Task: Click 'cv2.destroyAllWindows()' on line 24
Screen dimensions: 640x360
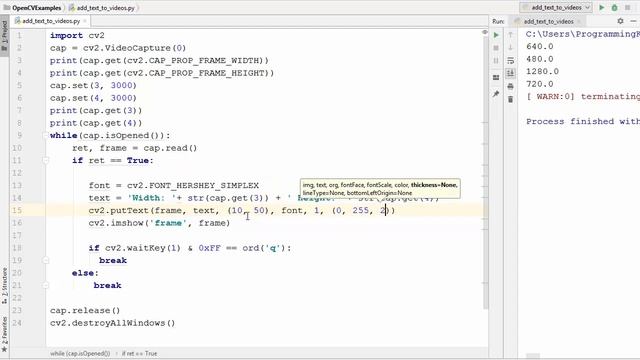Action: coord(112,323)
